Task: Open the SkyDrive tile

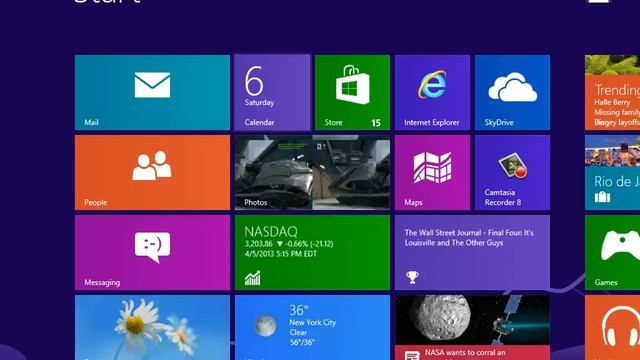Action: pyautogui.click(x=512, y=93)
